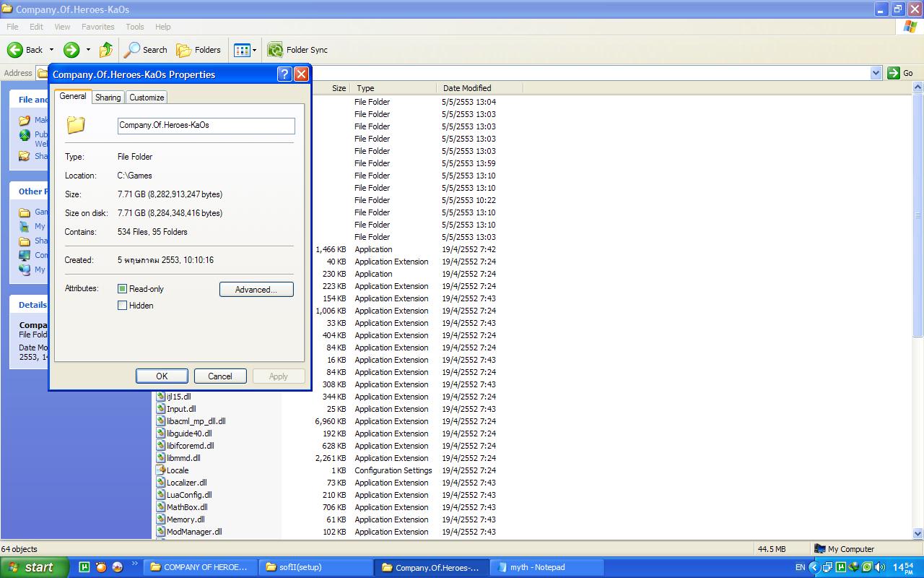924x578 pixels.
Task: Select the libguide40.dll file name
Action: pyautogui.click(x=189, y=433)
